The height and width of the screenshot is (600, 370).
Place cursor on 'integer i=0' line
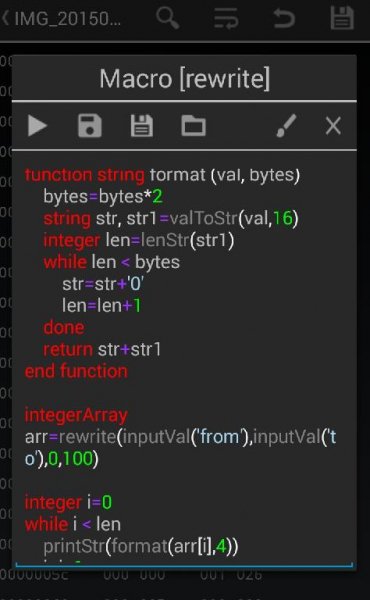(x=68, y=502)
